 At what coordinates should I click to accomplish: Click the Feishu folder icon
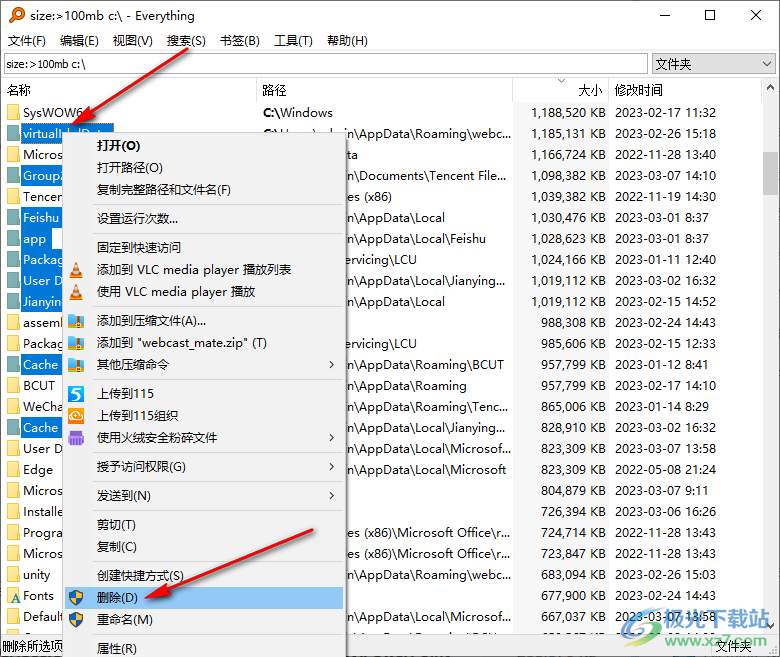(13, 217)
